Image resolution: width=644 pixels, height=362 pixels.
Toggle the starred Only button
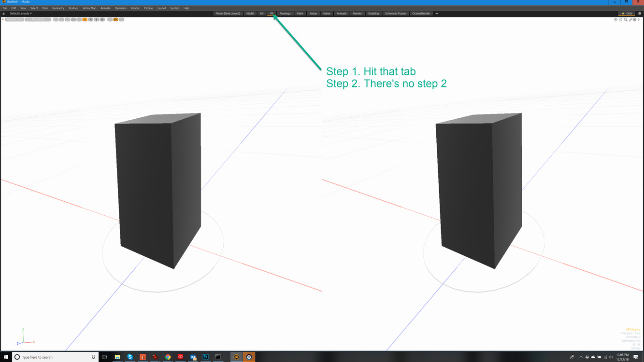627,14
